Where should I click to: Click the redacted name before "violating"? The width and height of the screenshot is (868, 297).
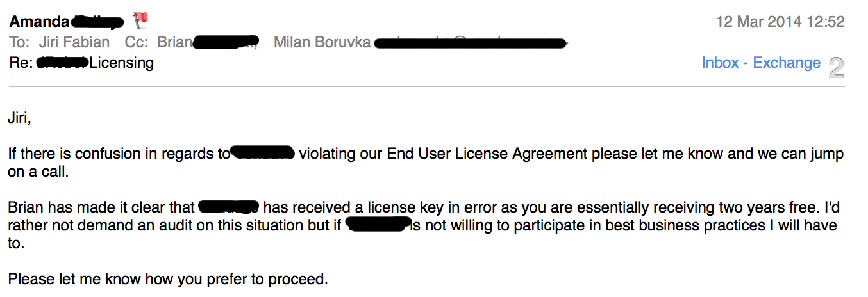[x=262, y=154]
